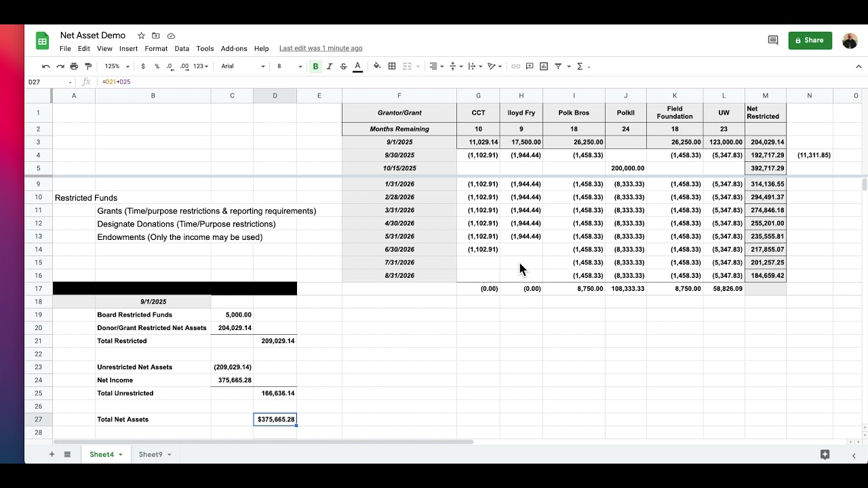Image resolution: width=868 pixels, height=488 pixels.
Task: Undo the last action
Action: 45,66
